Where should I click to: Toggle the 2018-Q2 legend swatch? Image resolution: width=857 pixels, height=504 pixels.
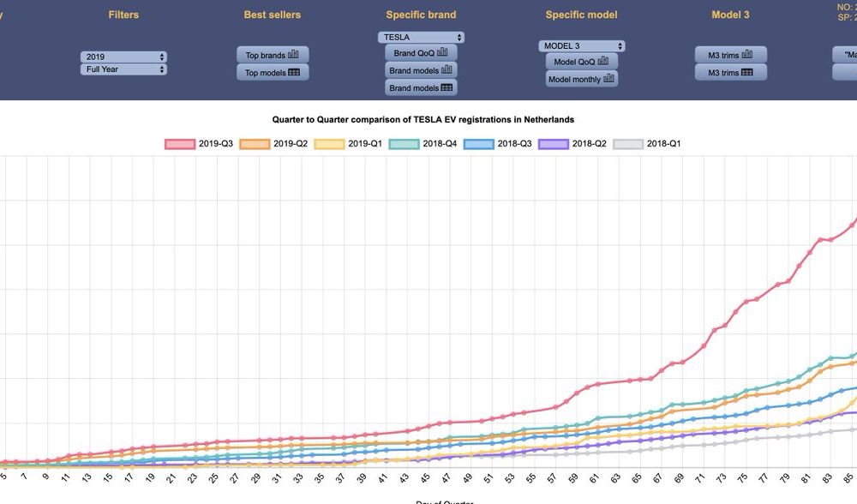[554, 144]
